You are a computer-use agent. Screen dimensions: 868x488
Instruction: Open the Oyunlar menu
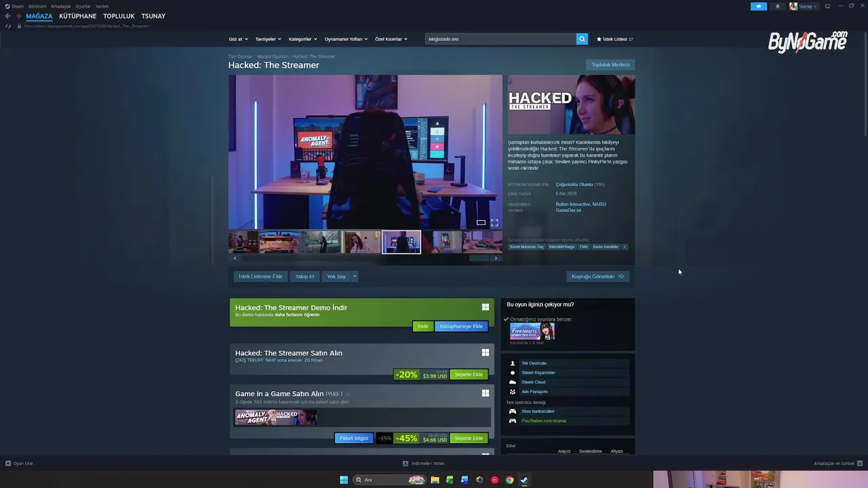pyautogui.click(x=83, y=6)
